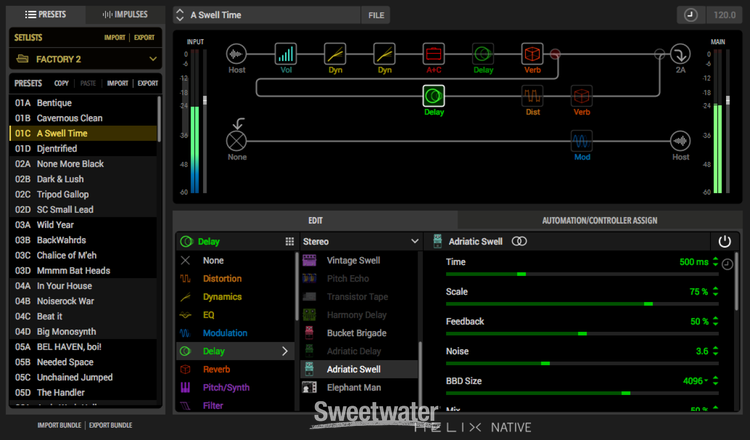Toggle the block bypass power button
750x440 pixels.
click(x=725, y=242)
